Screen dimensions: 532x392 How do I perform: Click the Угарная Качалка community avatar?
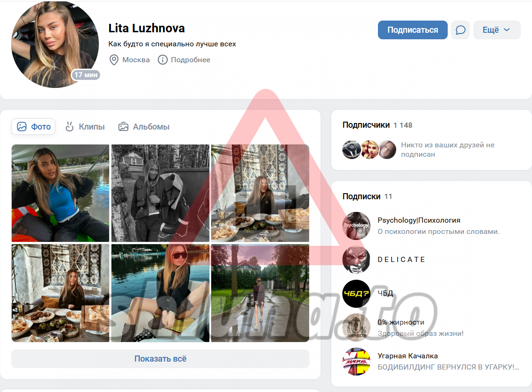(356, 362)
